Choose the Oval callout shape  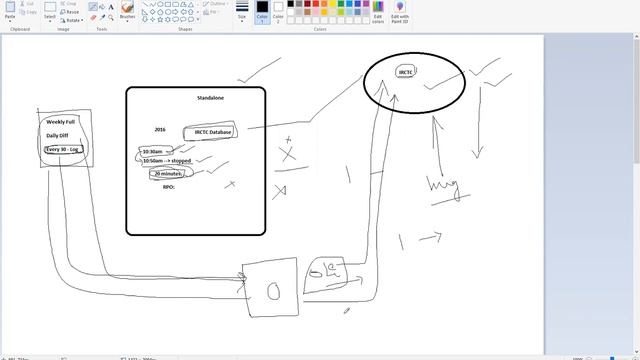pyautogui.click(x=183, y=19)
